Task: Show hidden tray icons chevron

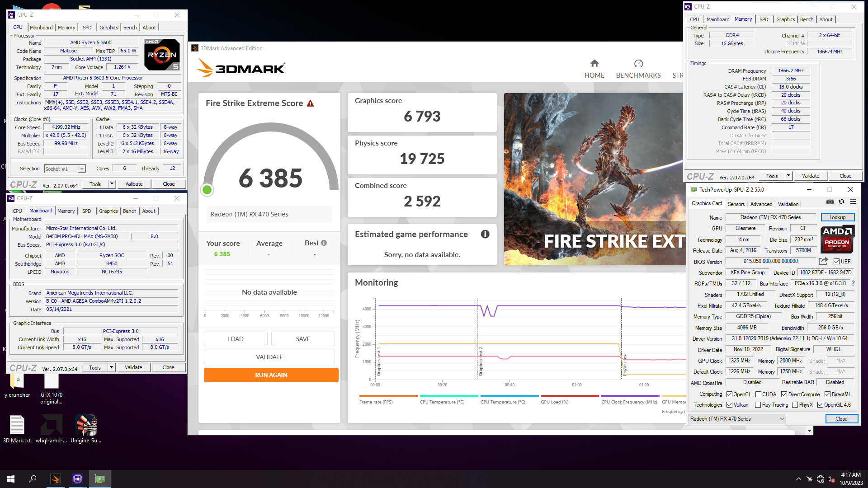Action: pyautogui.click(x=798, y=479)
